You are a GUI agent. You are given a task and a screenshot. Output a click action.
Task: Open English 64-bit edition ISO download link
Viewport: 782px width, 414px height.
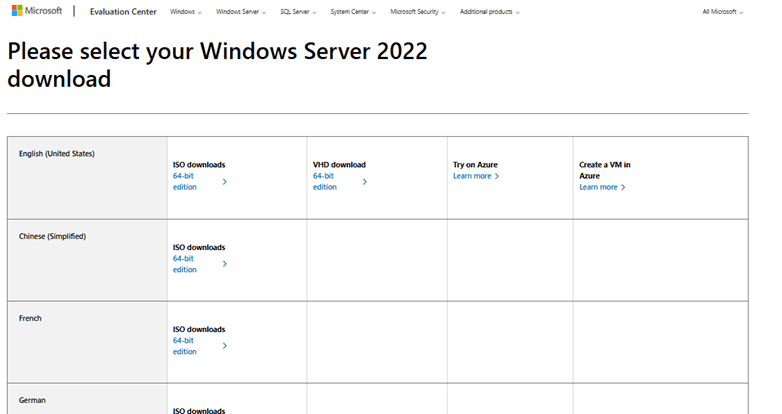pyautogui.click(x=185, y=181)
